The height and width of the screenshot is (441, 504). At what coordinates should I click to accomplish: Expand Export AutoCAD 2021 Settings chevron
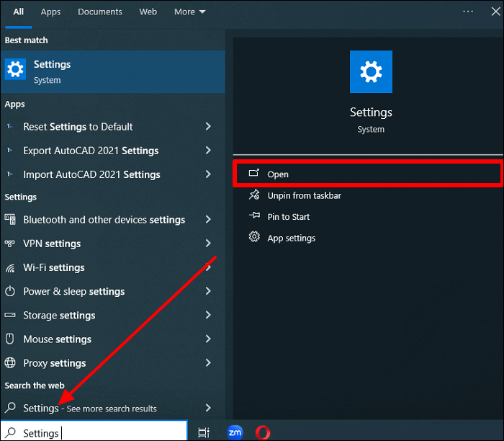(x=208, y=150)
